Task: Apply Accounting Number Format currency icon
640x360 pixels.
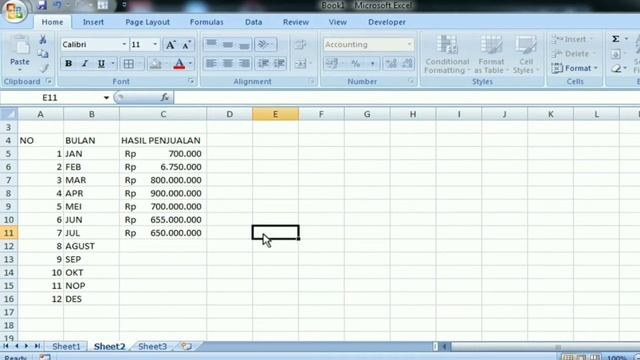Action: click(331, 63)
